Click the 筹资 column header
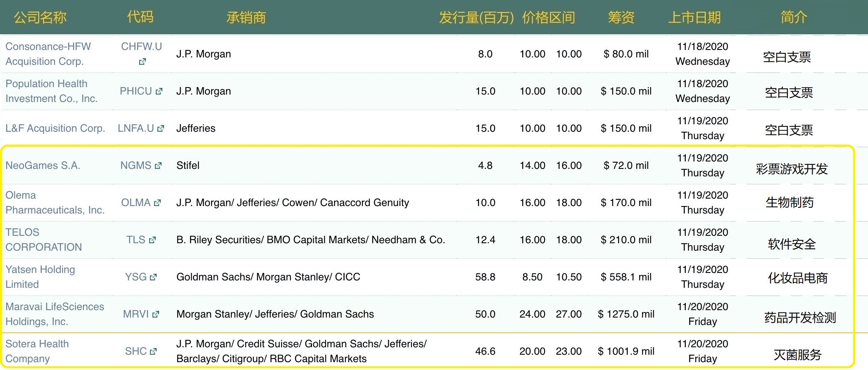 (x=621, y=17)
